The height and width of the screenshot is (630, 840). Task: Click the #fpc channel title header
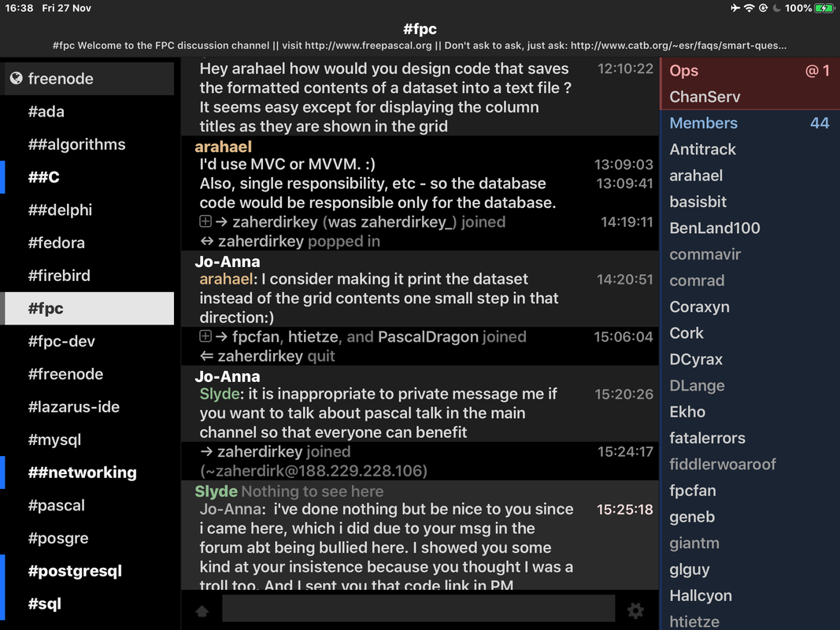point(420,29)
